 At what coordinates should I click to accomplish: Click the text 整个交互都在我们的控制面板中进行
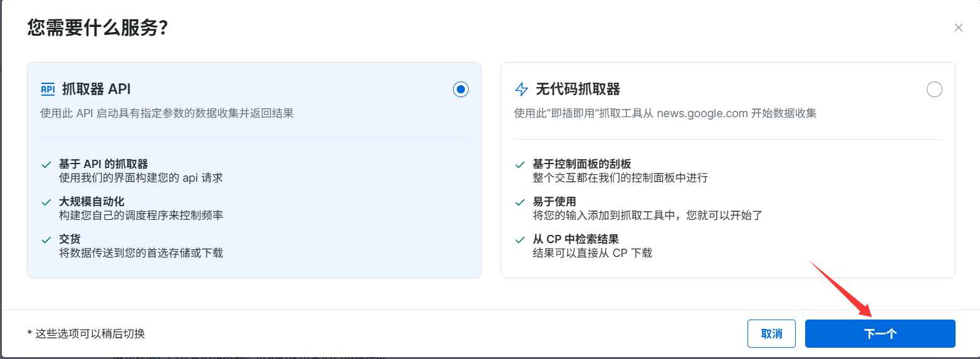620,178
